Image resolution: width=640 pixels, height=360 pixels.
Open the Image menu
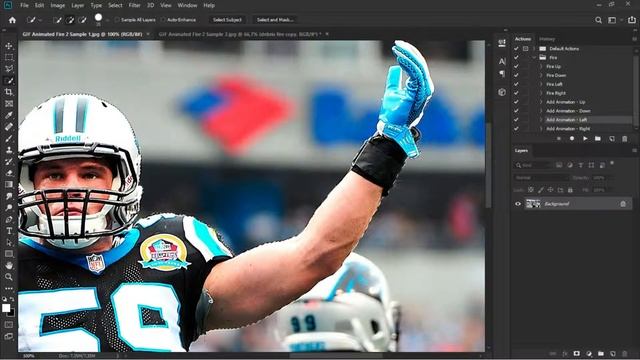point(58,5)
